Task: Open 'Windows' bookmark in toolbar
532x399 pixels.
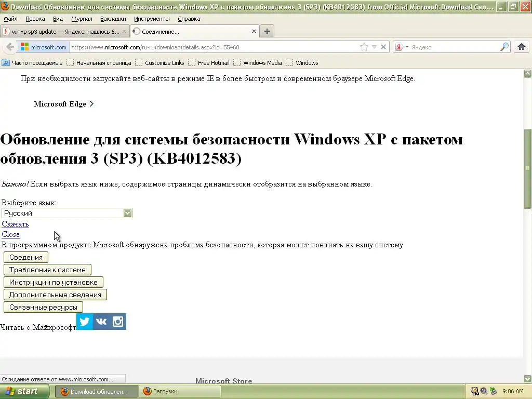Action: point(302,63)
